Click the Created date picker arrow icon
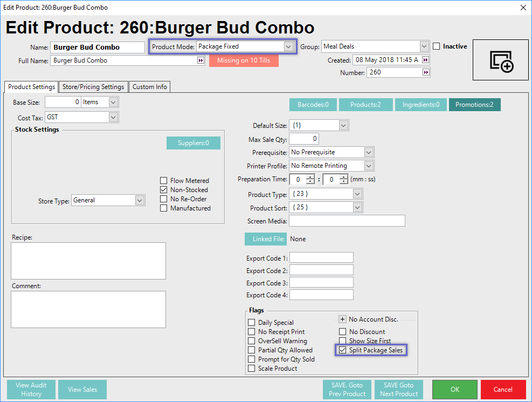 (x=425, y=60)
